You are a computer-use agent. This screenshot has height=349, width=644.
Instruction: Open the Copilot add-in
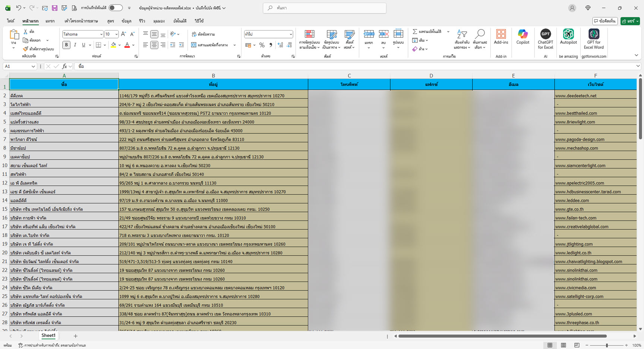[x=523, y=37]
